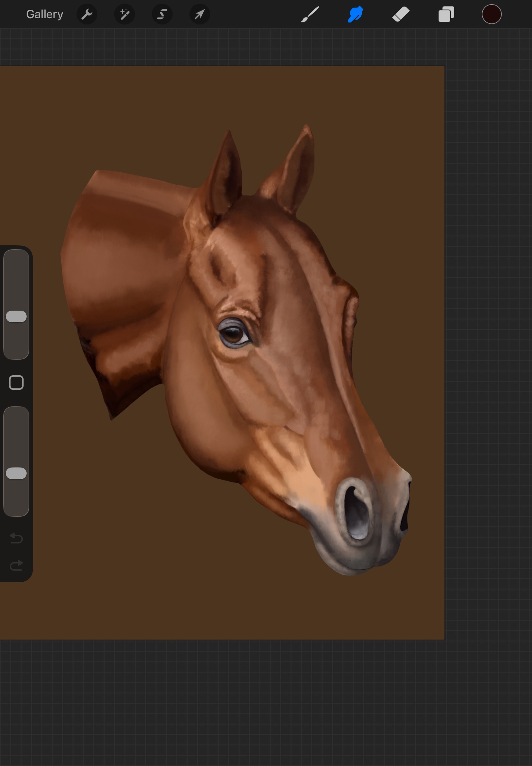Screen dimensions: 532x766
Task: Open the Adjustments magic wand menu
Action: coord(124,14)
